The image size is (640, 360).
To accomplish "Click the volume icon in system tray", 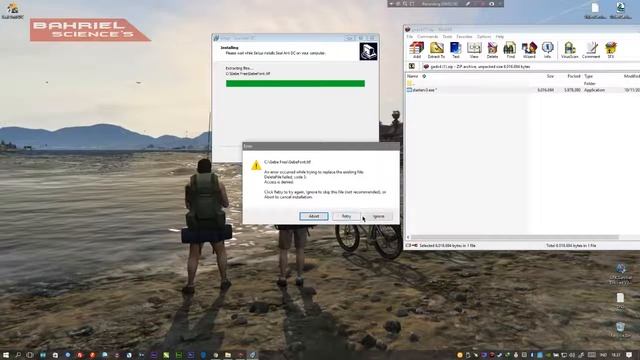I will [x=572, y=355].
